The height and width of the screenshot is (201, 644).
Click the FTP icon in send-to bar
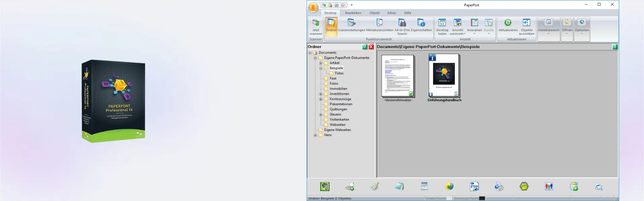(x=474, y=187)
